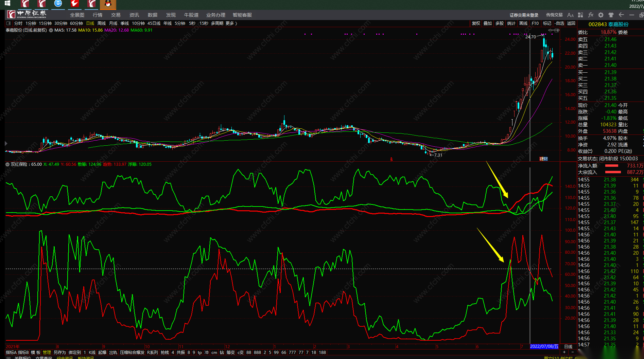Click the F10 company info button

(x=535, y=23)
